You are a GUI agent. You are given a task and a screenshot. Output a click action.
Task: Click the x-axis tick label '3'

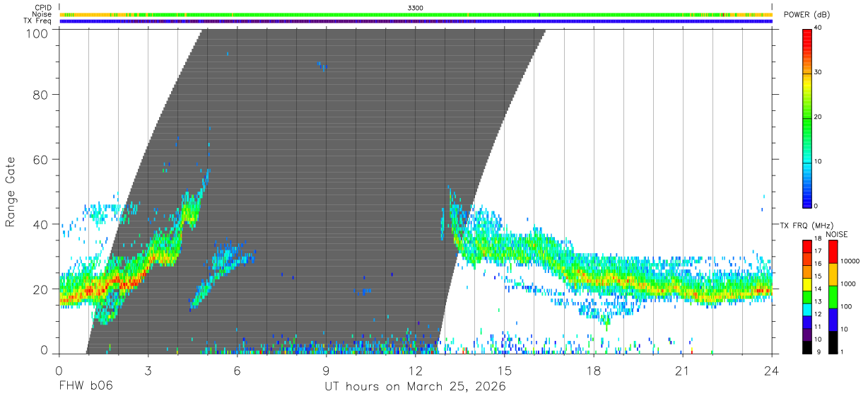pyautogui.click(x=148, y=371)
